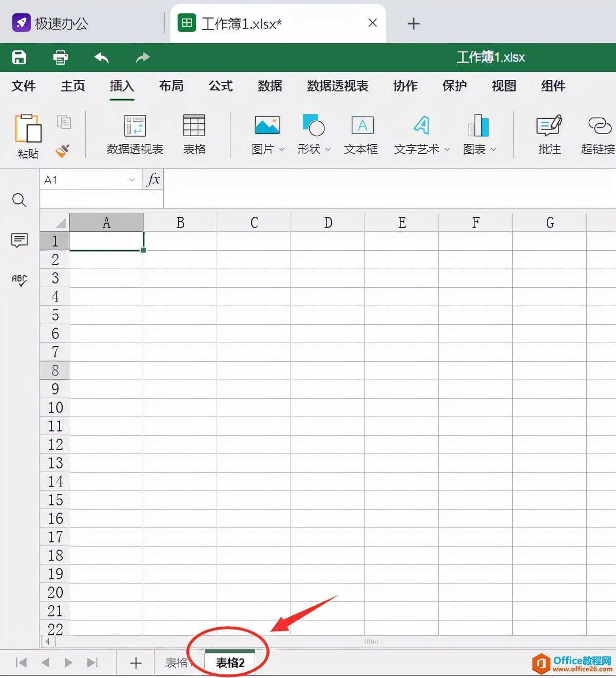Screen dimensions: 616x678
Task: Open the 图表 chart dropdown
Action: click(493, 149)
